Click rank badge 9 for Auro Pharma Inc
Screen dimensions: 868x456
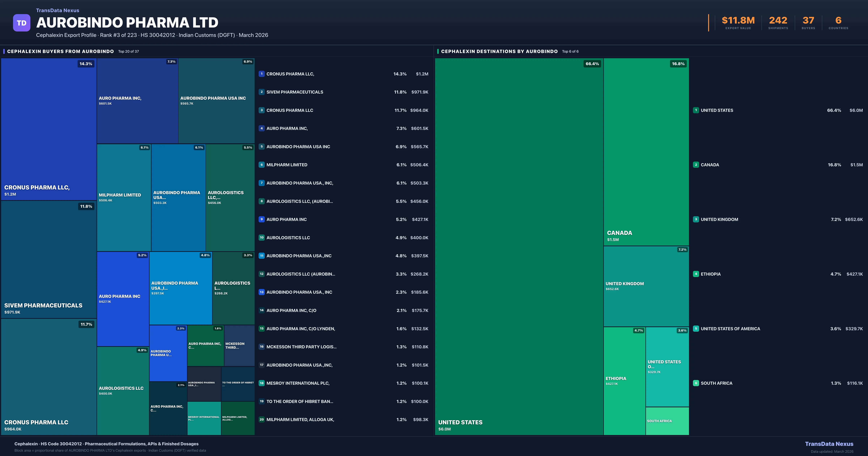coord(261,219)
